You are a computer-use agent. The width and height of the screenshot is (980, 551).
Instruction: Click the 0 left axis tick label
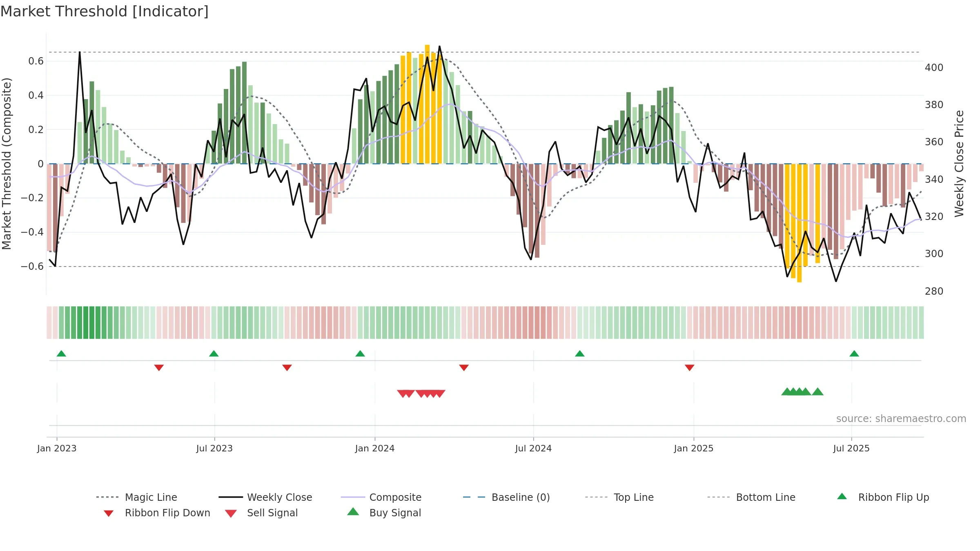pos(40,164)
